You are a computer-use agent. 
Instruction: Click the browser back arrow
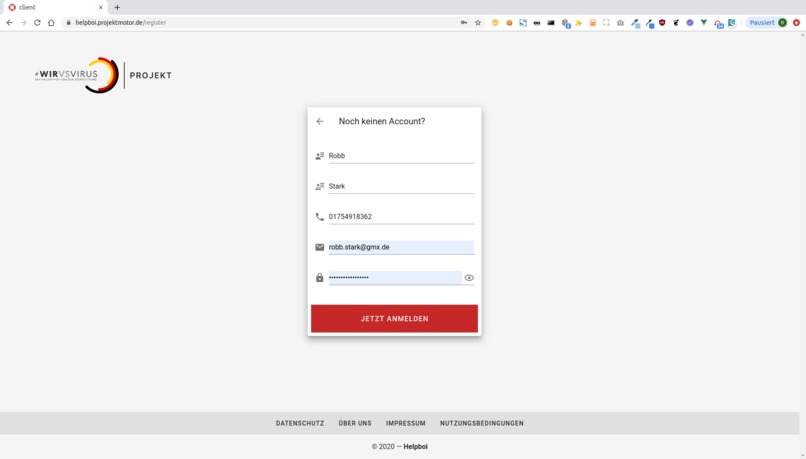click(x=9, y=23)
